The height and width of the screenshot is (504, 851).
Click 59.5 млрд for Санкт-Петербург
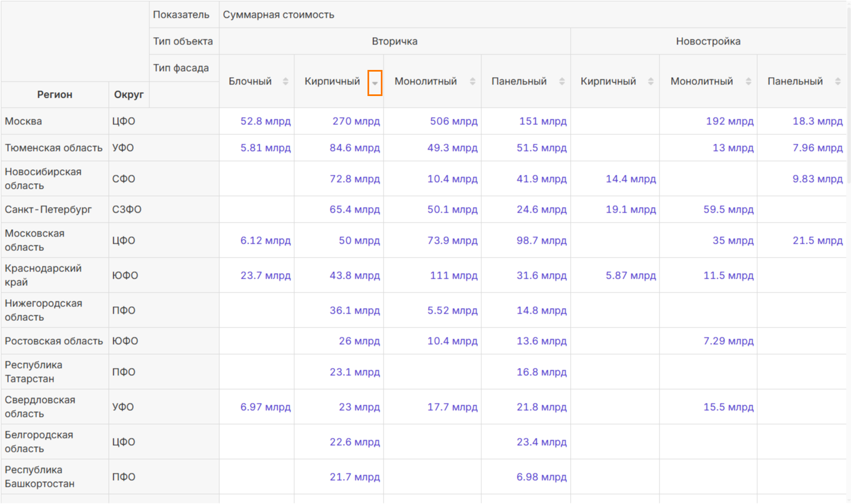point(728,209)
